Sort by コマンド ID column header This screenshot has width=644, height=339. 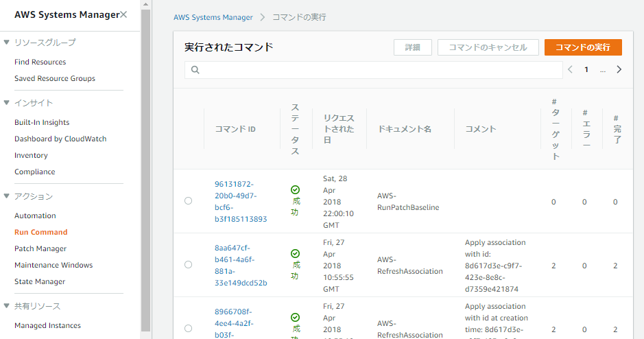pyautogui.click(x=235, y=129)
